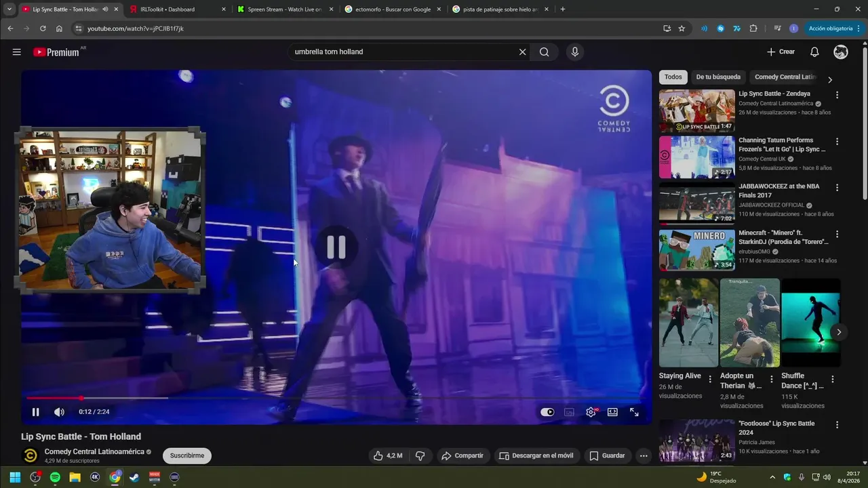The height and width of the screenshot is (488, 868).
Task: Click Descargar en el móvil
Action: click(x=536, y=455)
